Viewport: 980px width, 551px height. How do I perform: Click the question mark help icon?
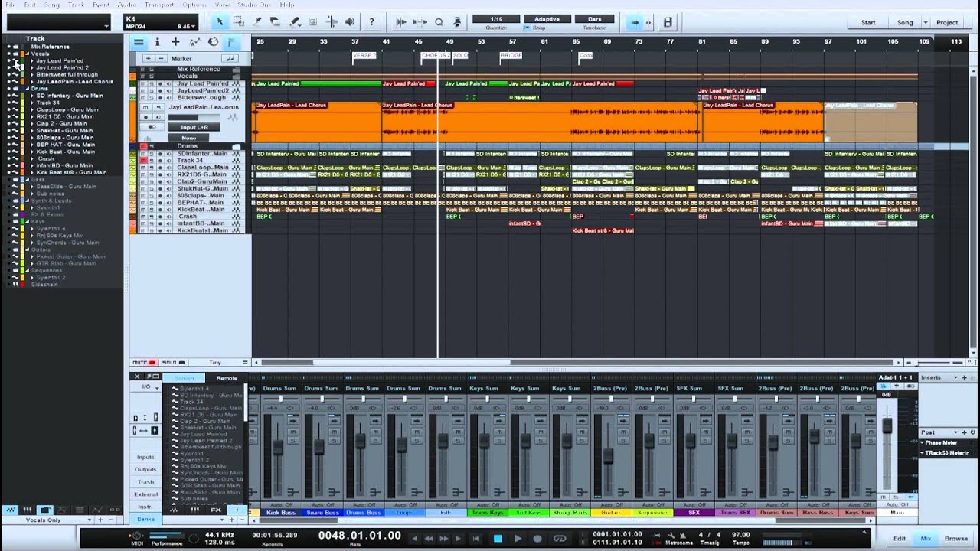(372, 22)
